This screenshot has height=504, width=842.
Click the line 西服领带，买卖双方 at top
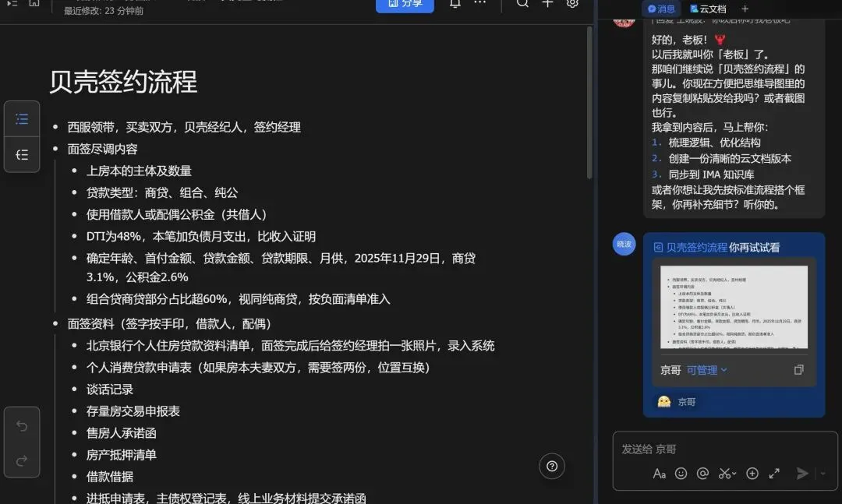click(184, 127)
